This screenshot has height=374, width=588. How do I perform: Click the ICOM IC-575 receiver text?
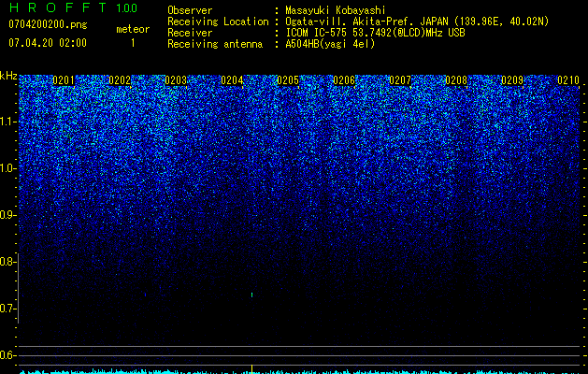point(375,33)
